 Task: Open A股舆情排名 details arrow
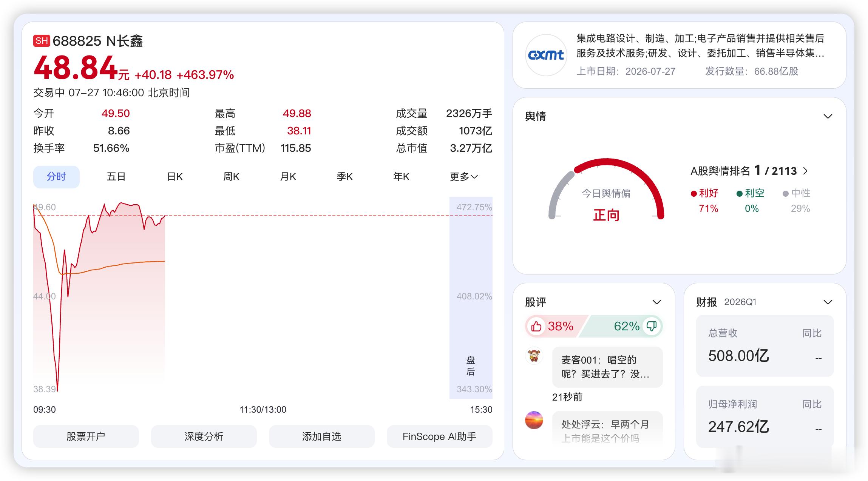pos(805,171)
